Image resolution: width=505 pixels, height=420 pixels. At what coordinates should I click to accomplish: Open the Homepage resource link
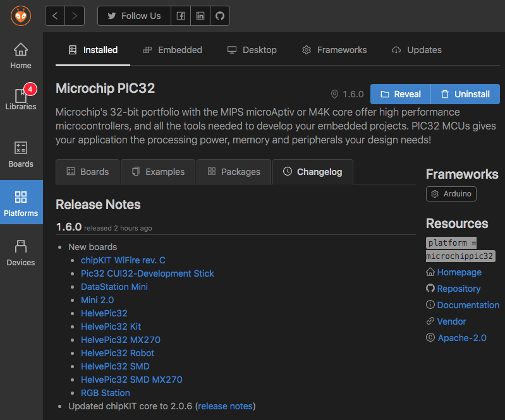tap(459, 272)
